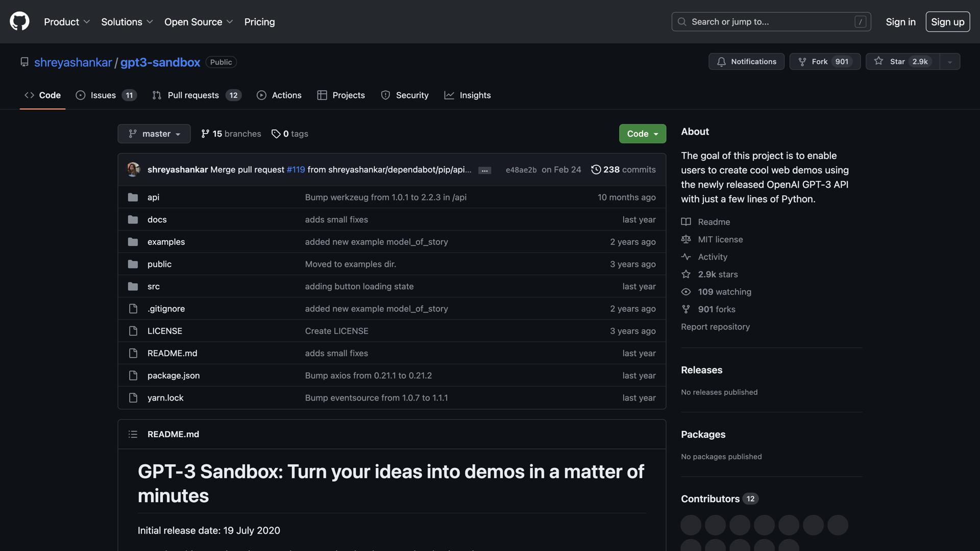Image resolution: width=980 pixels, height=551 pixels.
Task: Open the Product menu in the header
Action: [x=66, y=22]
